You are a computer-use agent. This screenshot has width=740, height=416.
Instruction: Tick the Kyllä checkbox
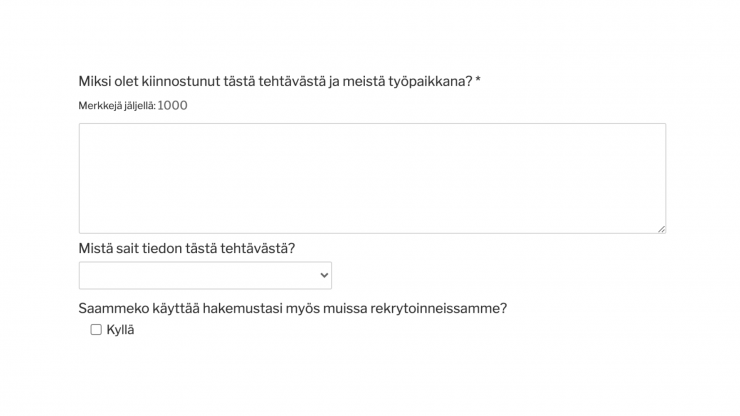[96, 330]
